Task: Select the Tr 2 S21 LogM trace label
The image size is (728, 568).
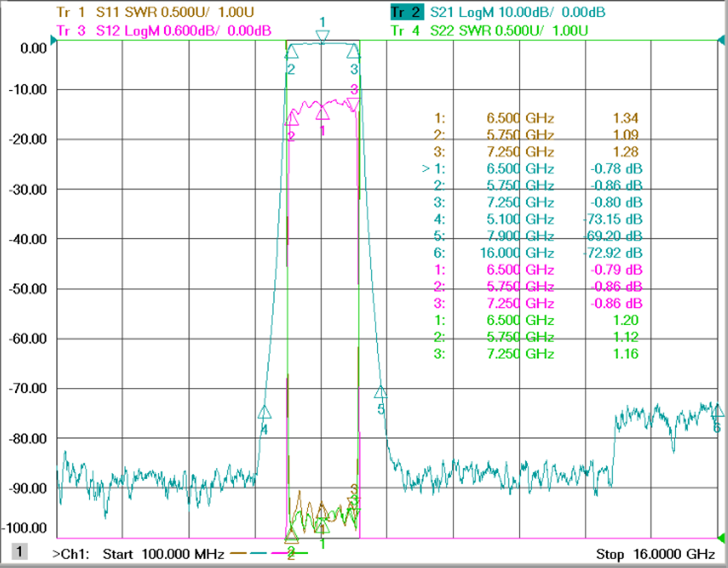Action: coord(498,12)
